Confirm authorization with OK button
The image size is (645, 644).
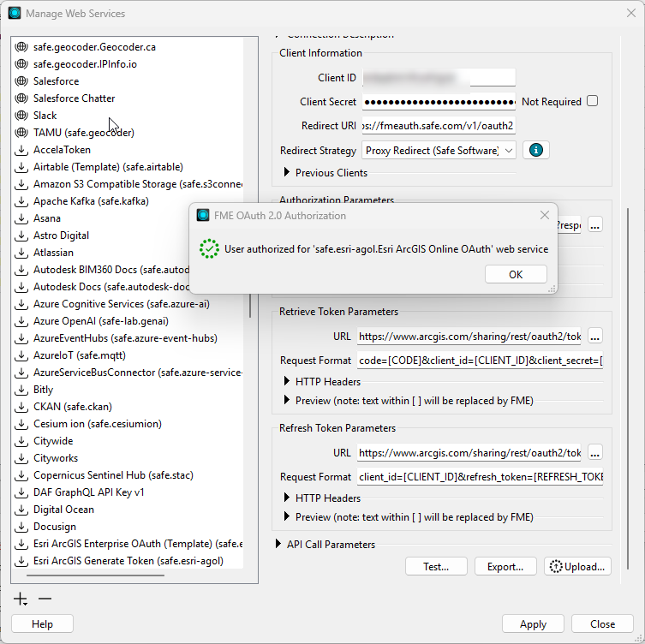point(516,274)
